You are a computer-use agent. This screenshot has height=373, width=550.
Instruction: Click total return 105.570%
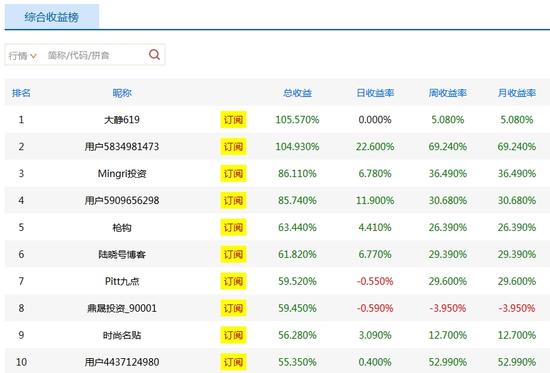point(297,120)
